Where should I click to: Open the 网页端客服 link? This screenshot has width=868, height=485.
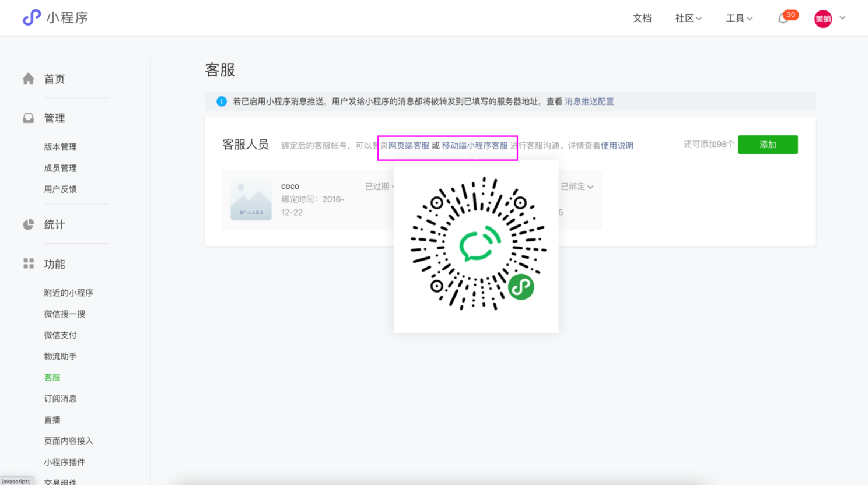(x=409, y=146)
